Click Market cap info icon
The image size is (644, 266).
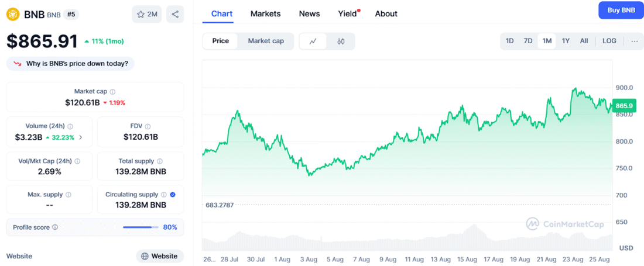click(x=112, y=92)
